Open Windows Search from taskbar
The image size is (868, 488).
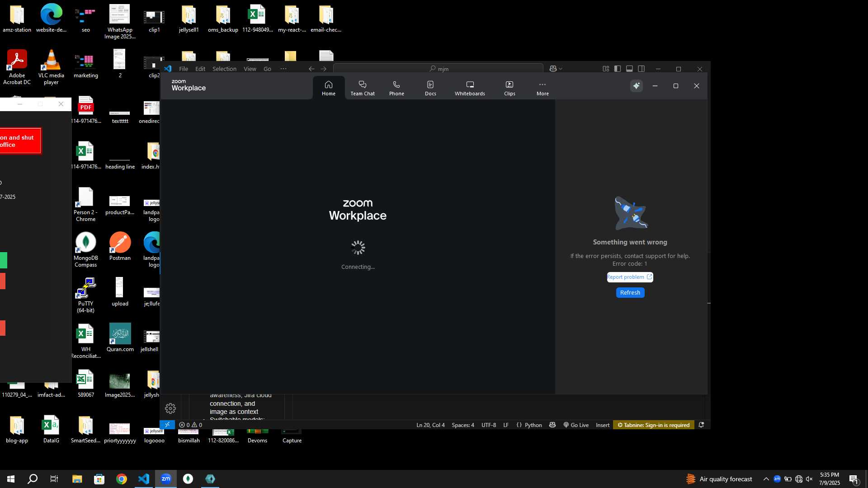coord(33,479)
